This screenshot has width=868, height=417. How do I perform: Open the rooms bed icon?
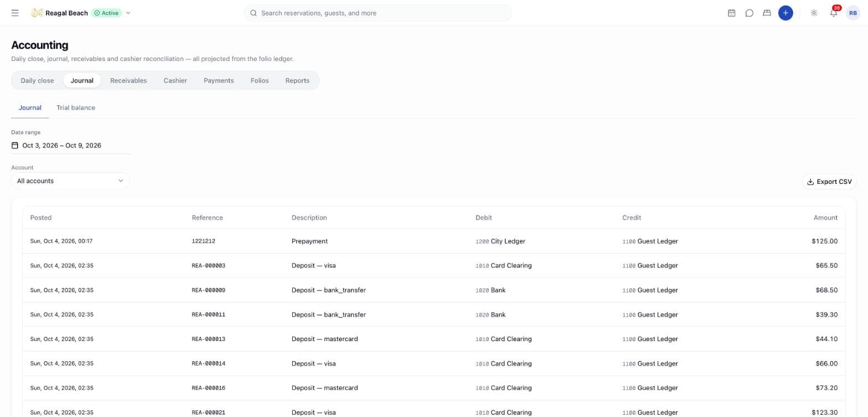coord(767,13)
